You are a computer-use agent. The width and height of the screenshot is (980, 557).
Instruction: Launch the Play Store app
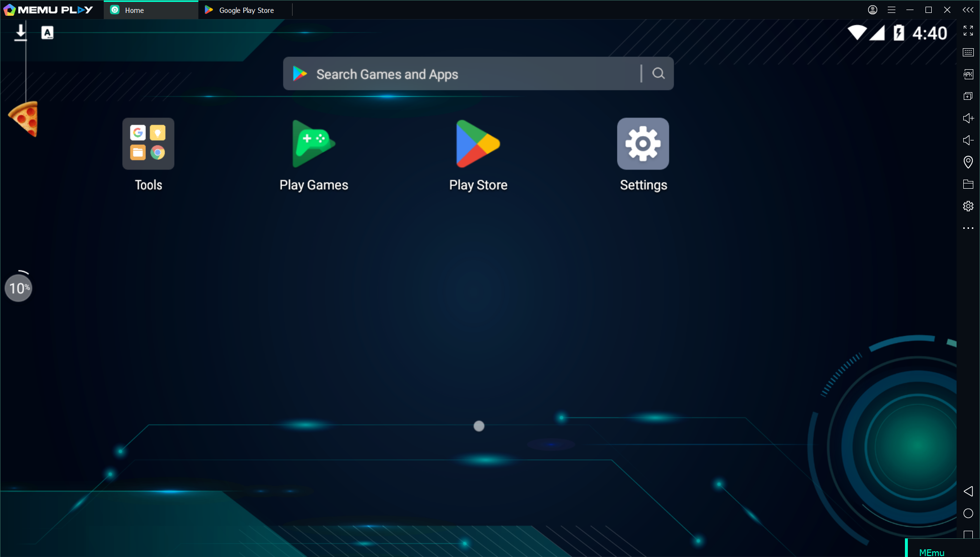pos(478,144)
